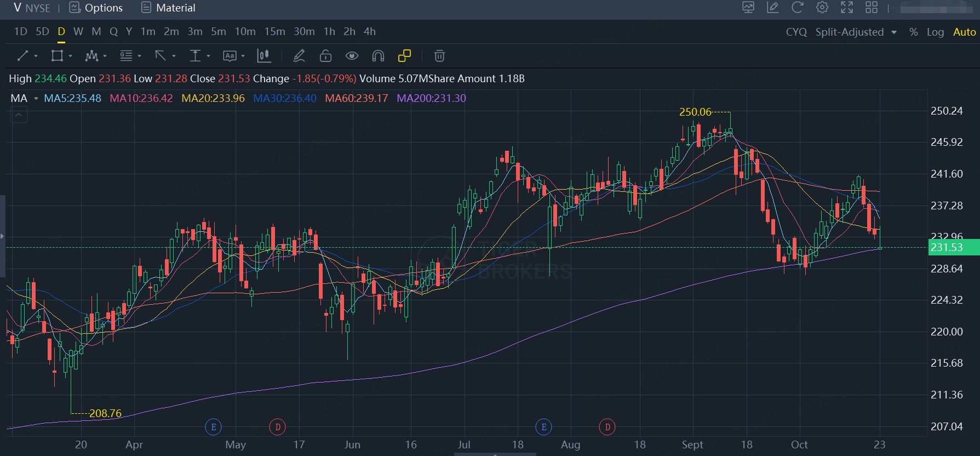
Task: Switch to the 5D timeframe
Action: pos(42,32)
